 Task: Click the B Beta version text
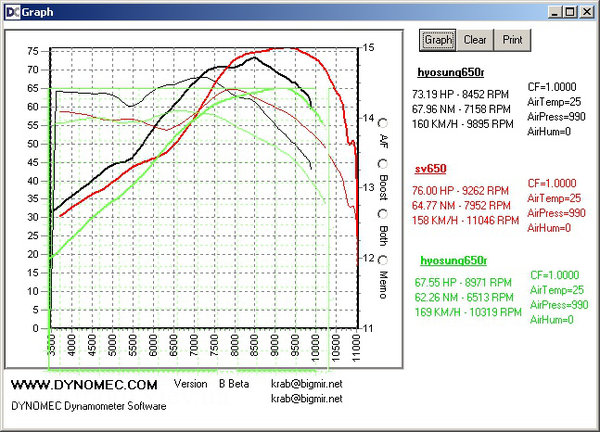click(x=234, y=384)
